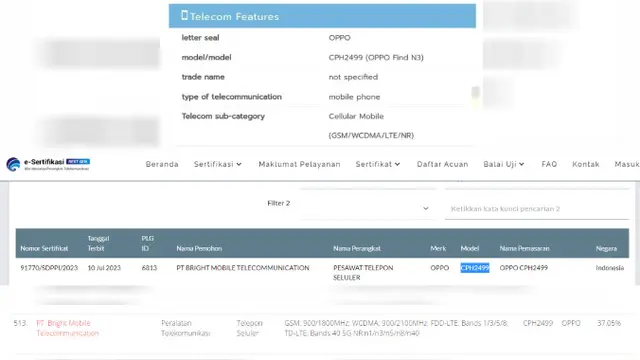The height and width of the screenshot is (360, 640).
Task: Click the 37.05% value in row 513
Action: (x=609, y=323)
